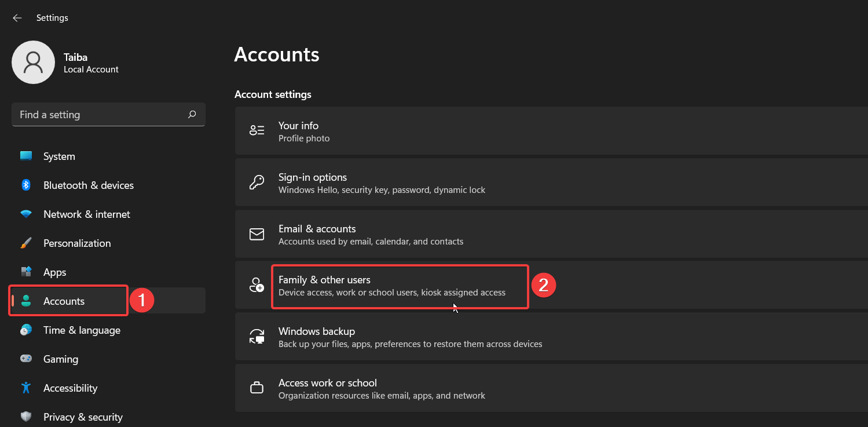
Task: Click the search magnifier in Find a setting
Action: [x=192, y=114]
